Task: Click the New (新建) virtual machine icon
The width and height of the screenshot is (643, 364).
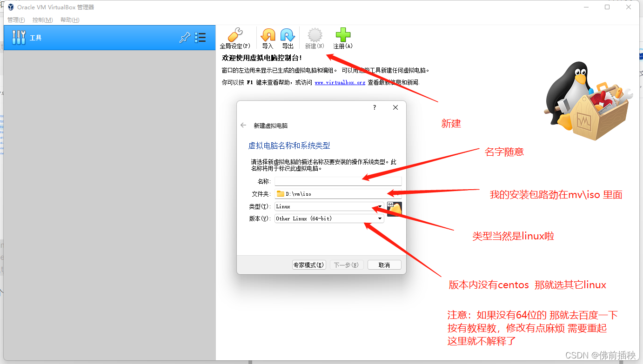Action: (315, 38)
